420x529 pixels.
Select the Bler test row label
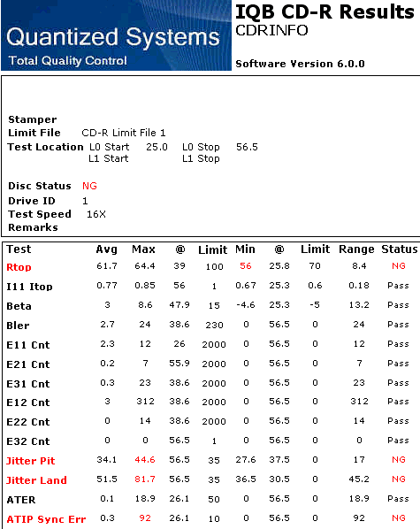click(x=18, y=326)
